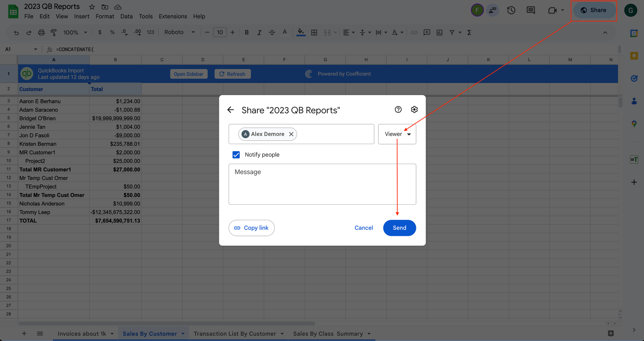Open the Extensions menu
The image size is (644, 341).
(173, 16)
